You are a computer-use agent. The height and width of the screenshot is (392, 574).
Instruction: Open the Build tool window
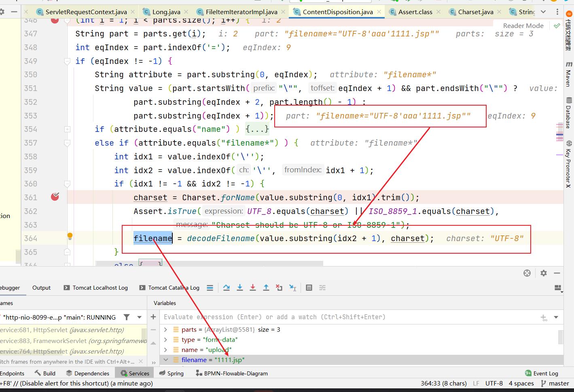click(45, 373)
